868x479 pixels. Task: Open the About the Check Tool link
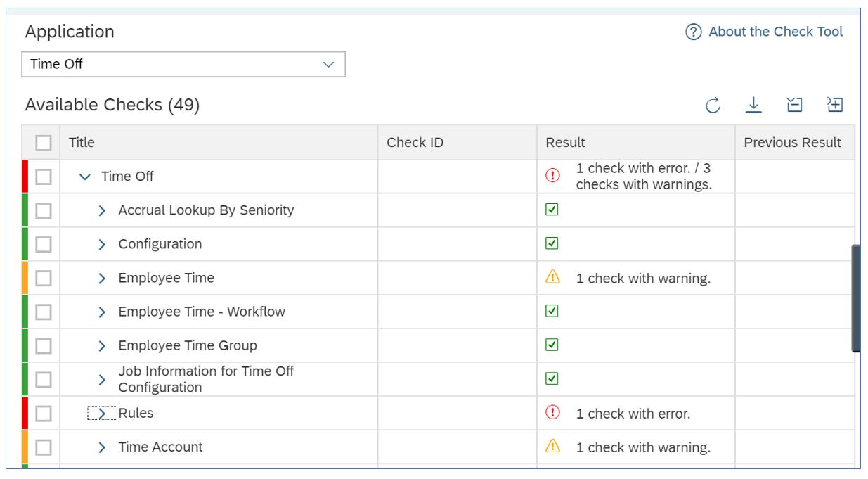click(x=775, y=32)
